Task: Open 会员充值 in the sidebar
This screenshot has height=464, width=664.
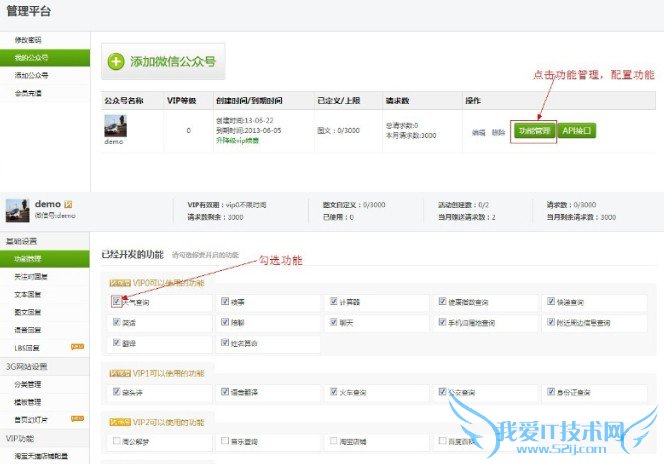Action: pyautogui.click(x=28, y=93)
